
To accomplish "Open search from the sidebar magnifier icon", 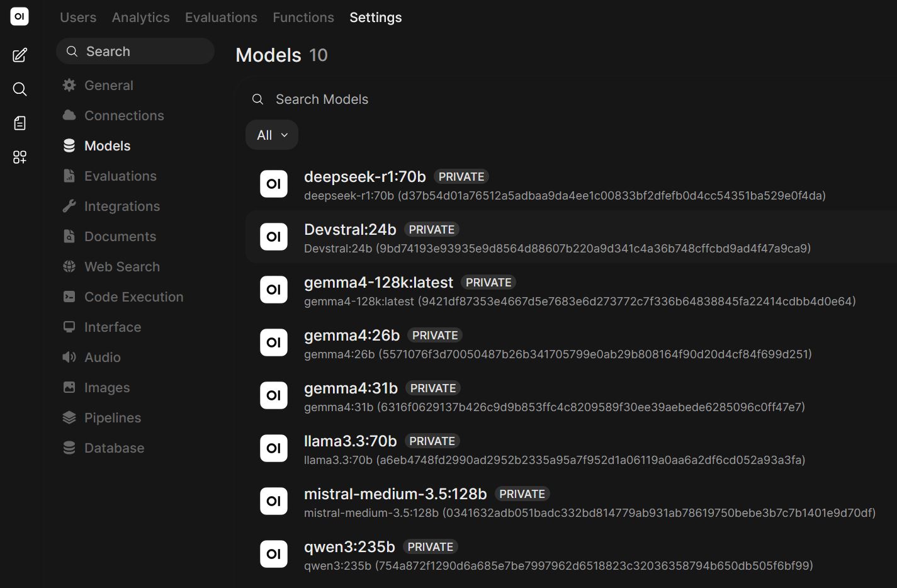I will 20,89.
